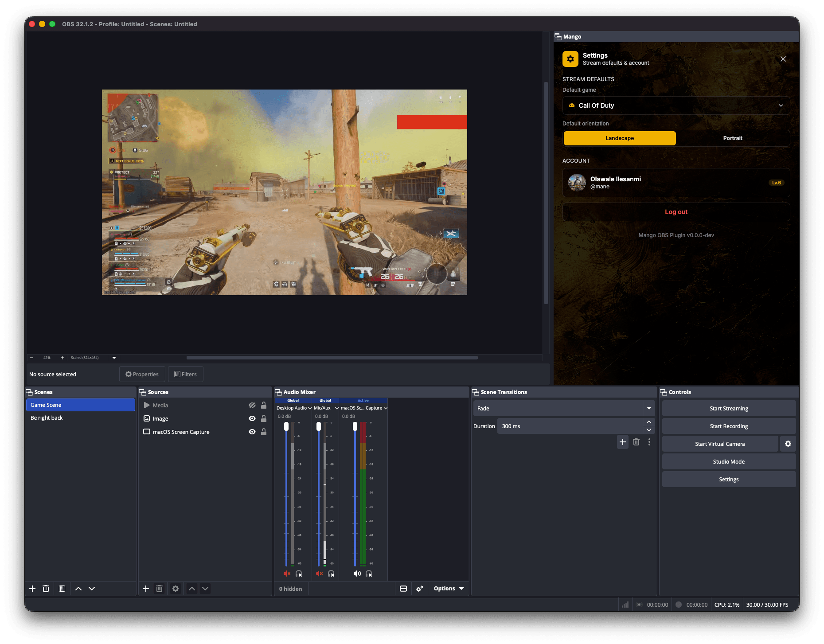Show the hidden Media source

[252, 405]
